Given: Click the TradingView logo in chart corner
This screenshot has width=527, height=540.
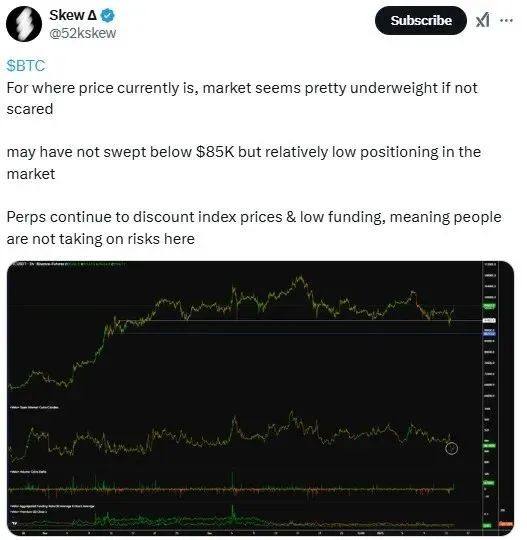Looking at the screenshot, I should pyautogui.click(x=14, y=524).
